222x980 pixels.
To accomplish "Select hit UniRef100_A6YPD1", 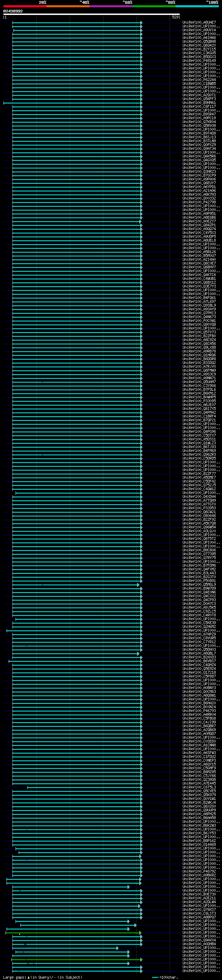I will pos(199,187).
